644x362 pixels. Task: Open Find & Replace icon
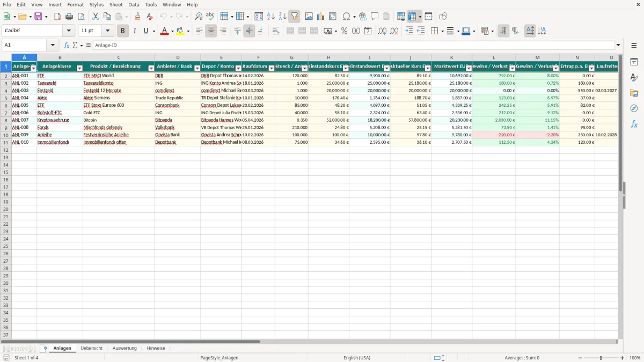click(199, 17)
